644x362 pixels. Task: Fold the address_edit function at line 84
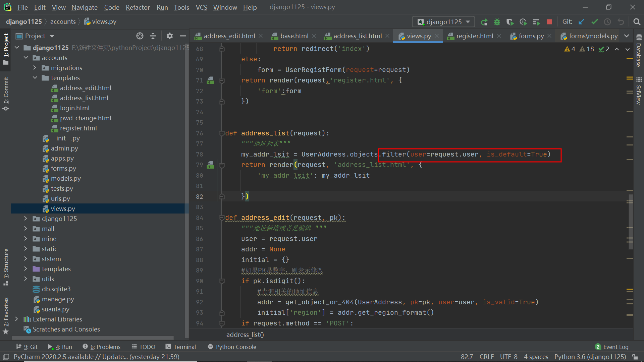tap(222, 218)
